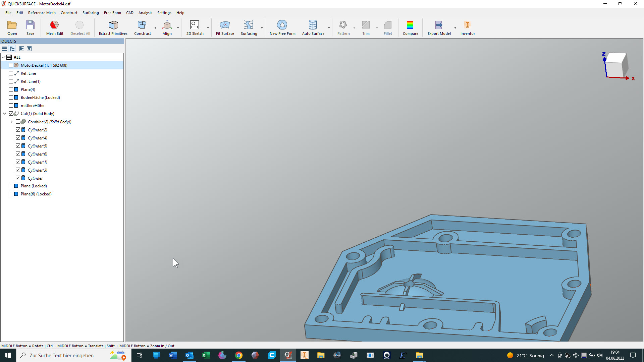
Task: Open the Surfacing menu
Action: tap(91, 13)
